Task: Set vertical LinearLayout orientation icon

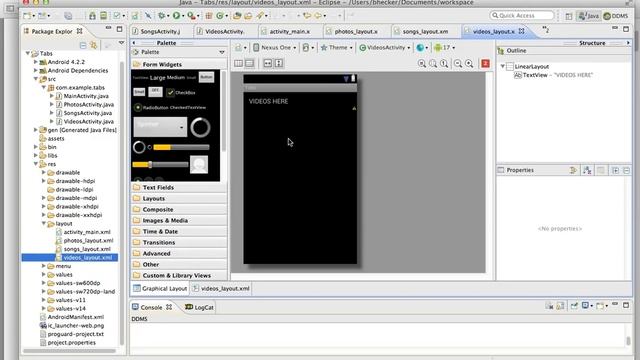Action: [249, 63]
